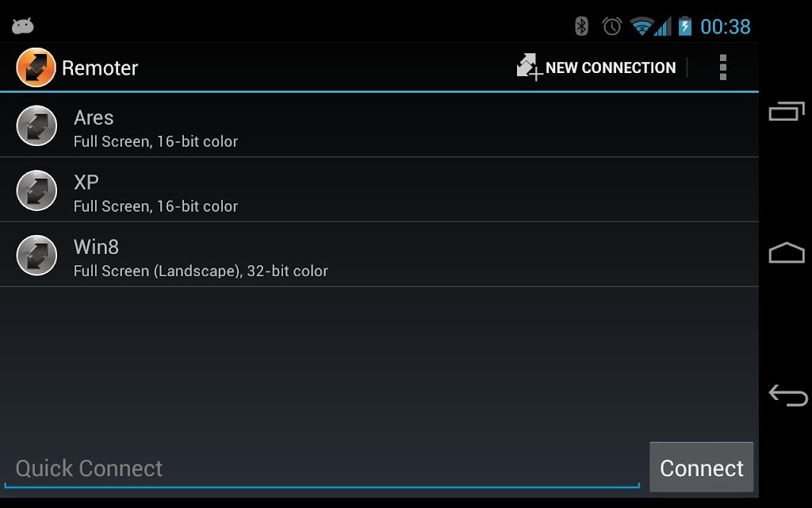Tap the Android home button
Viewport: 812px width, 508px height.
tap(787, 252)
